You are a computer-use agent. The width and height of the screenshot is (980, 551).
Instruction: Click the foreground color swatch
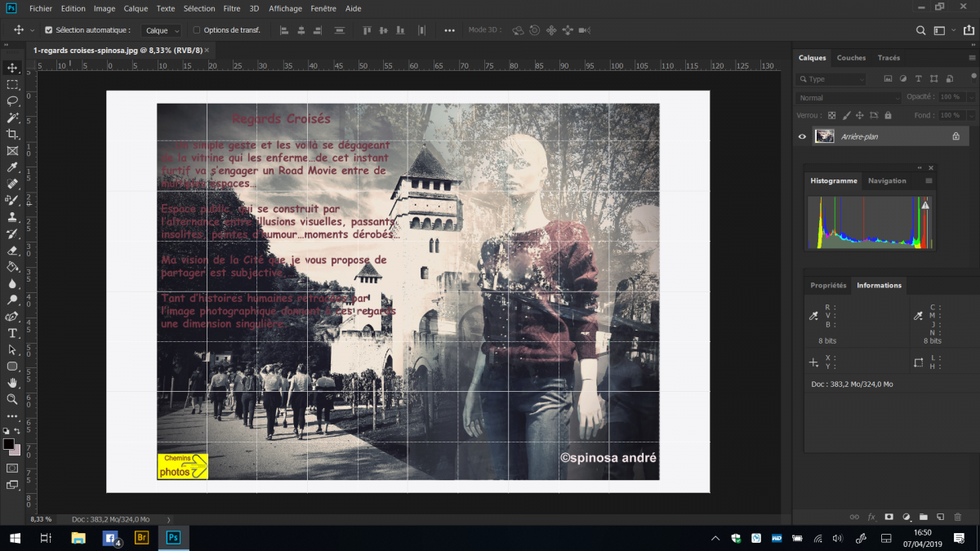tap(9, 444)
